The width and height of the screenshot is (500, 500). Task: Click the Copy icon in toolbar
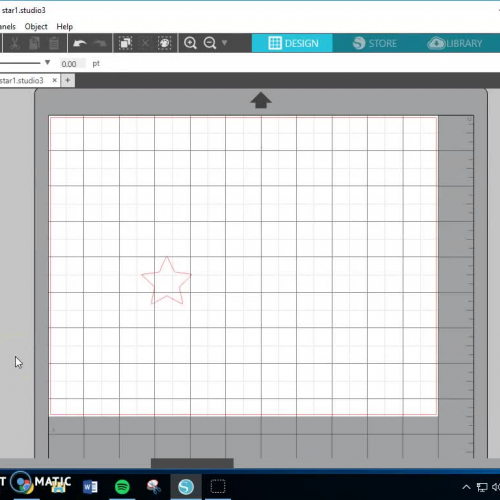tap(34, 43)
